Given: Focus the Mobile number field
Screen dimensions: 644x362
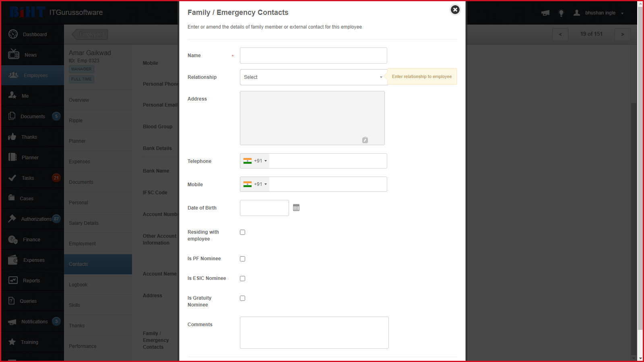Looking at the screenshot, I should point(328,184).
